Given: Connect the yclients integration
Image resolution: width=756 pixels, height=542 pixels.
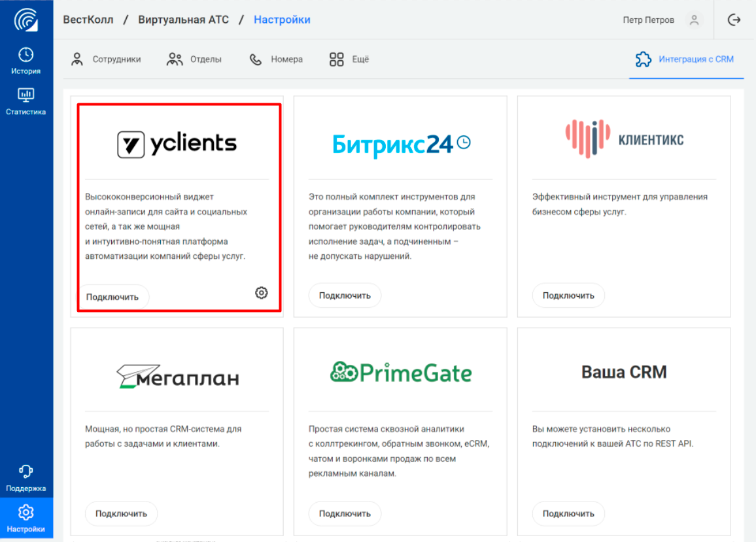Looking at the screenshot, I should click(x=112, y=297).
